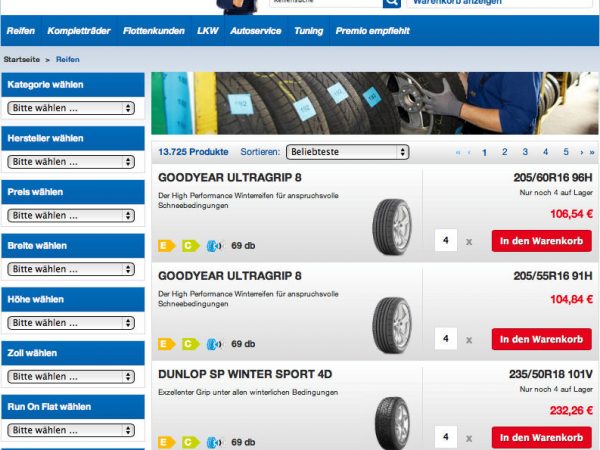Jump to last page double arrow
The width and height of the screenshot is (600, 450).
592,152
